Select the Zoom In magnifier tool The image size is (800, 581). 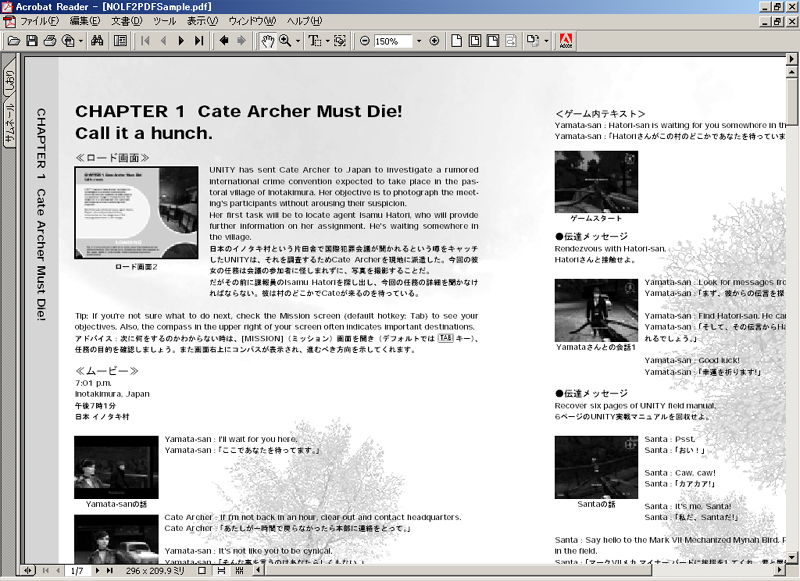[285, 41]
